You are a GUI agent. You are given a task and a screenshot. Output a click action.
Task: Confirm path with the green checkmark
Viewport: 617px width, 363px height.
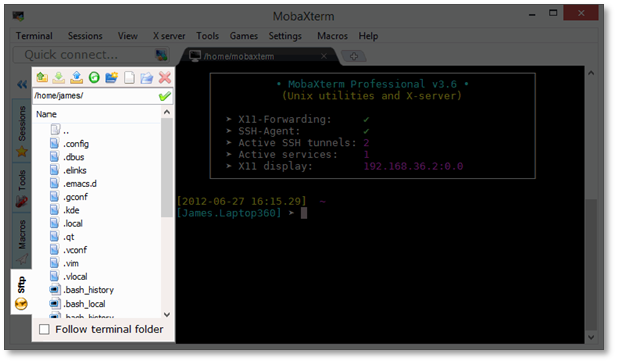(165, 96)
